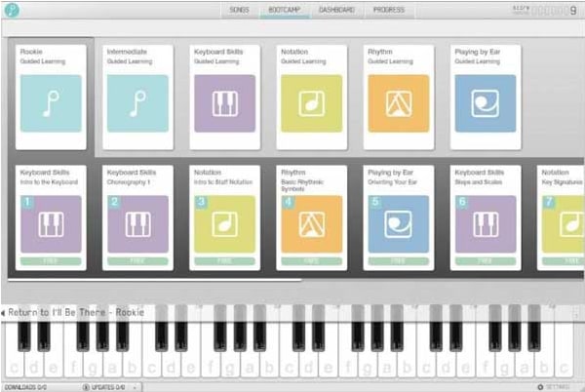Screen dimensions: 585x392
Task: Click the Downloads 0/0 status
Action: (25, 387)
